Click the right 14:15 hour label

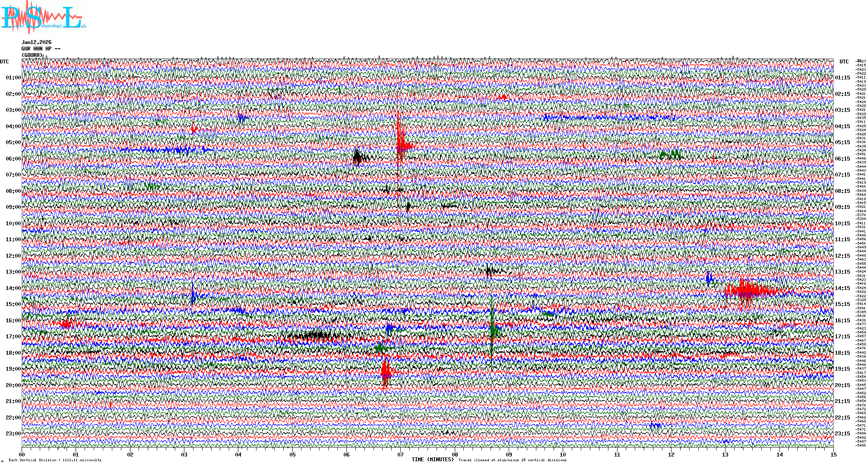[x=842, y=288]
